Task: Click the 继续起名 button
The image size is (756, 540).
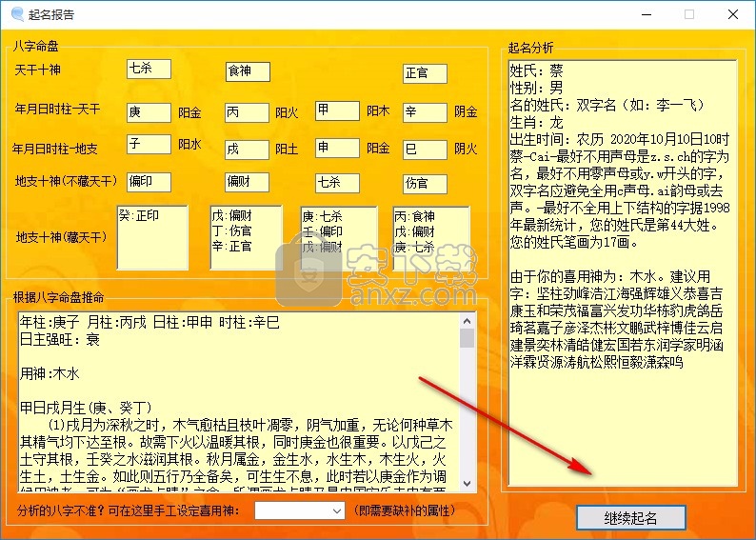Action: [631, 518]
